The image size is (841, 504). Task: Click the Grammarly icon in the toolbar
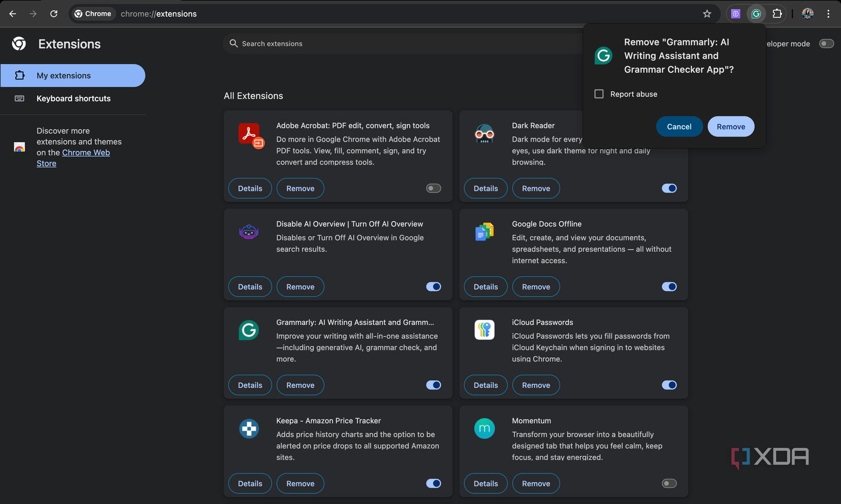click(x=756, y=14)
